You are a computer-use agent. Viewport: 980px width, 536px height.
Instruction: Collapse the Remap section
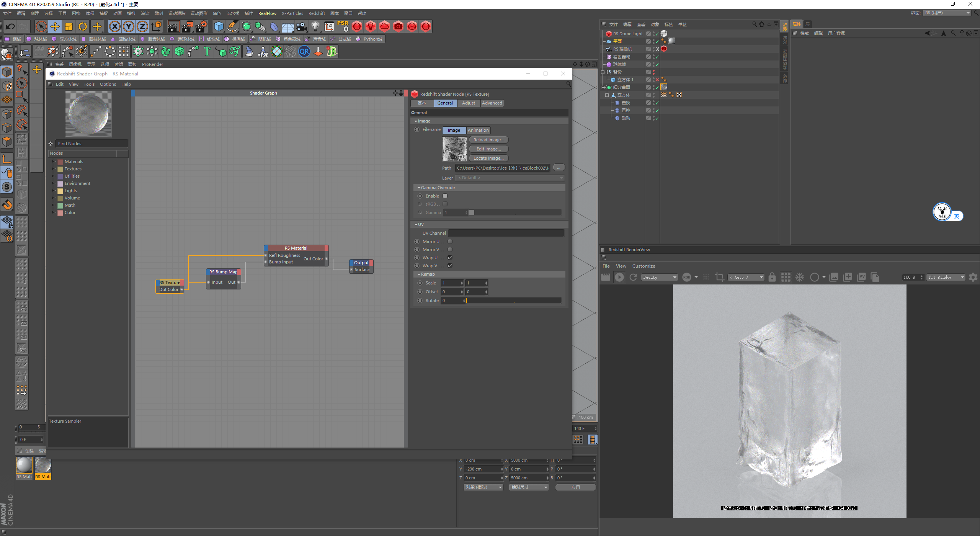(419, 274)
